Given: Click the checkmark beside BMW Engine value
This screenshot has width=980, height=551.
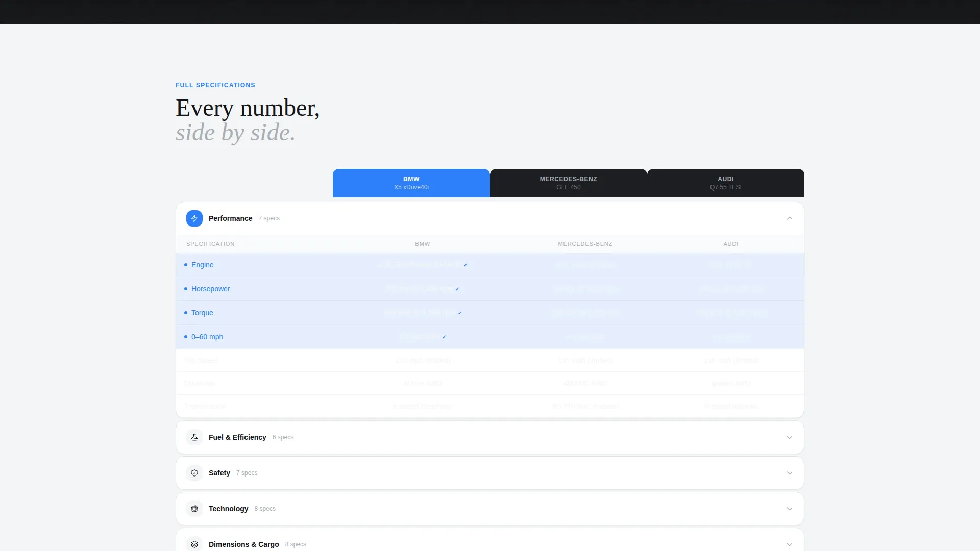Looking at the screenshot, I should click(465, 265).
